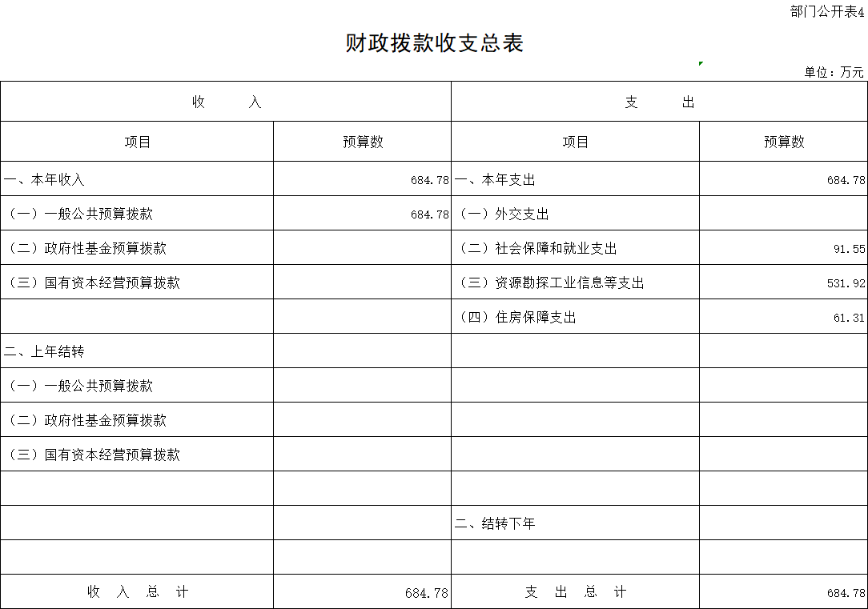Select the 531.92 budget amount cell
This screenshot has height=609, width=868.
845,283
